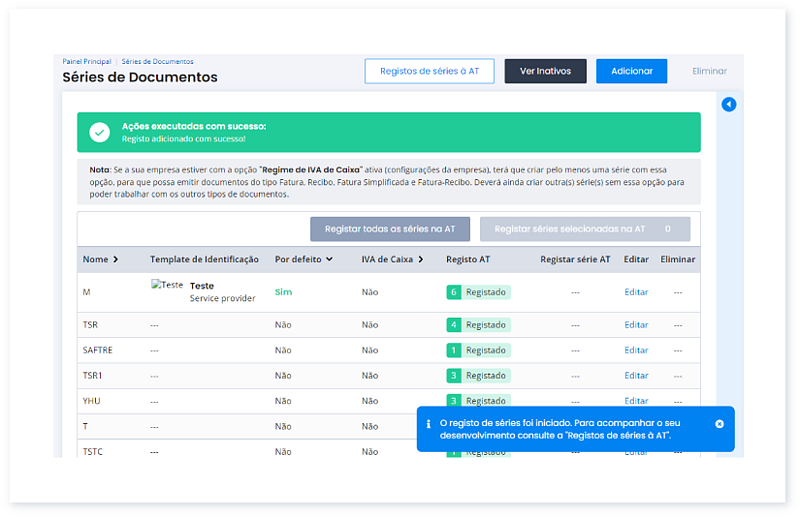
Task: Click the green badge 3 for TSR1
Action: coord(453,375)
